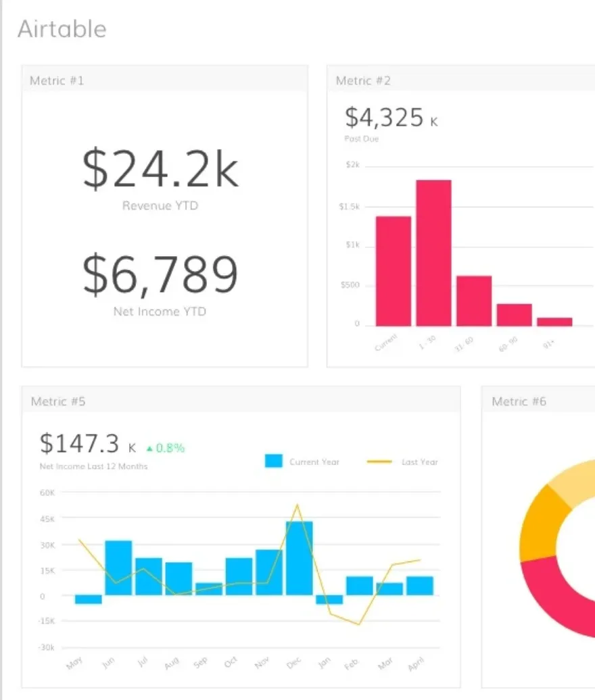Click the negative May bar in income chart
The width and height of the screenshot is (595, 700).
tap(88, 599)
